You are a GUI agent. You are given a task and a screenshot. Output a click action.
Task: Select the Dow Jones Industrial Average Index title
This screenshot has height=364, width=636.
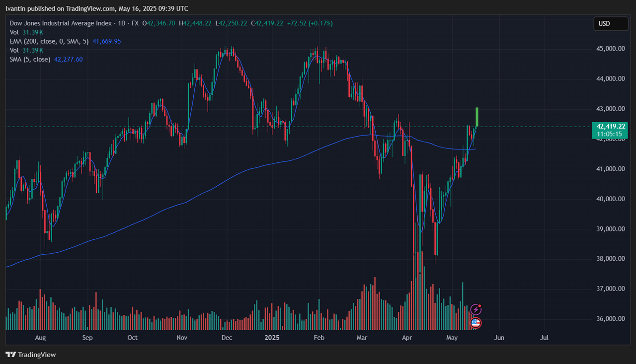(62, 23)
